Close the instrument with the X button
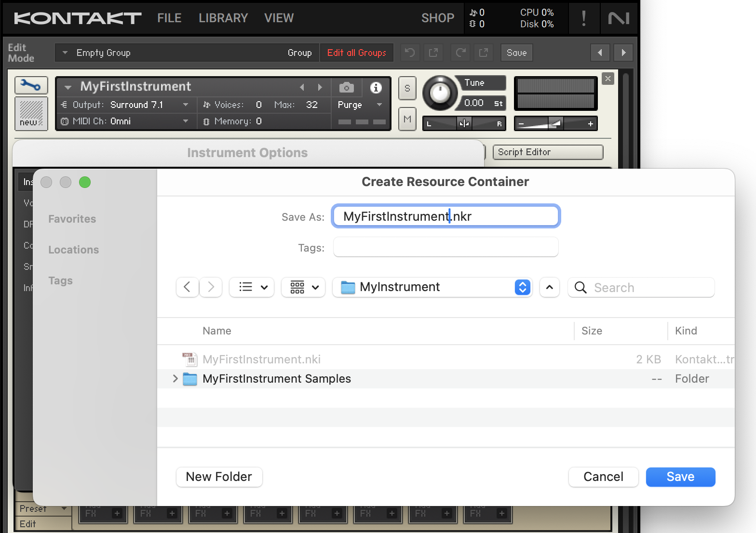Screen dimensions: 756x533 608,79
